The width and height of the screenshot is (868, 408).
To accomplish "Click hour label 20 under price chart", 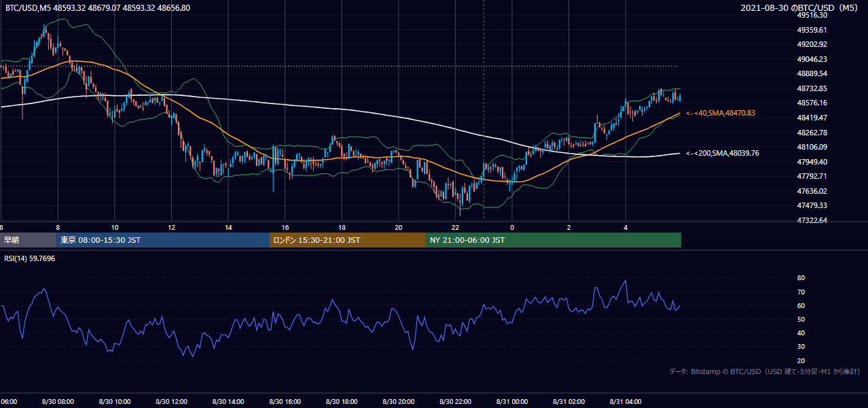I will [399, 227].
